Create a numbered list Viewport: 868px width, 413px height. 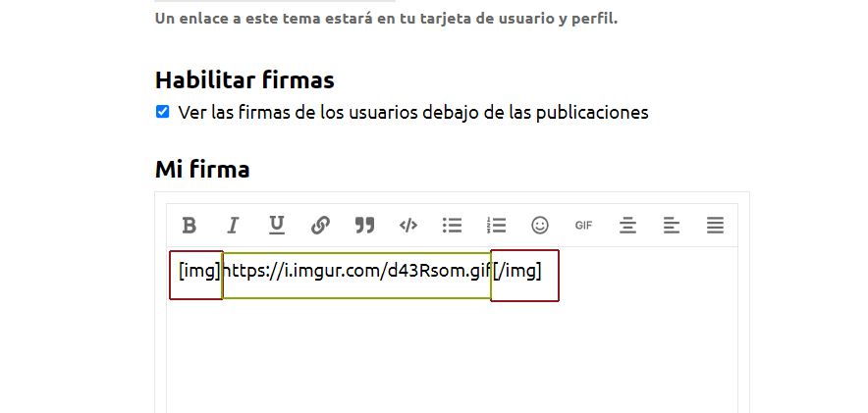point(496,226)
